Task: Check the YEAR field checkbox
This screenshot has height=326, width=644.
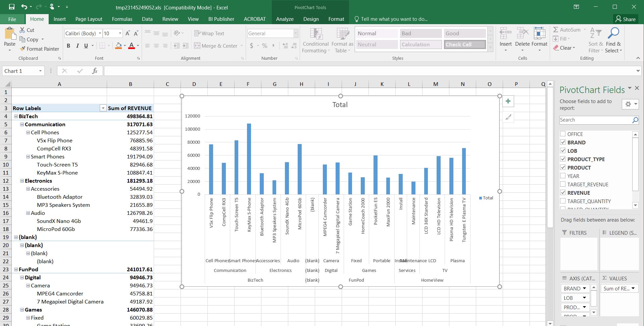Action: point(563,176)
